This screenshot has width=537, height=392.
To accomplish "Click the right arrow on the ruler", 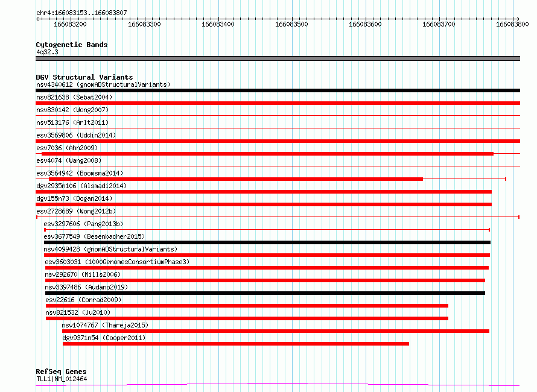I will [x=518, y=19].
